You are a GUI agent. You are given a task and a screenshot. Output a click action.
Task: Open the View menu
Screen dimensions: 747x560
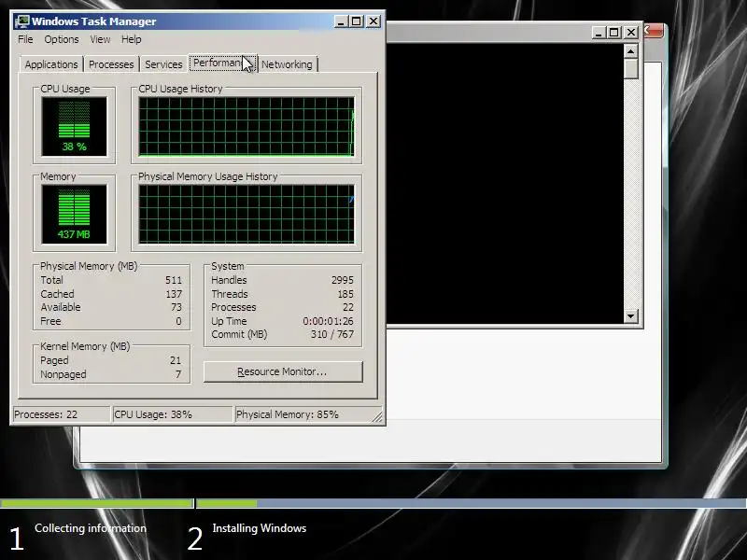[x=100, y=39]
